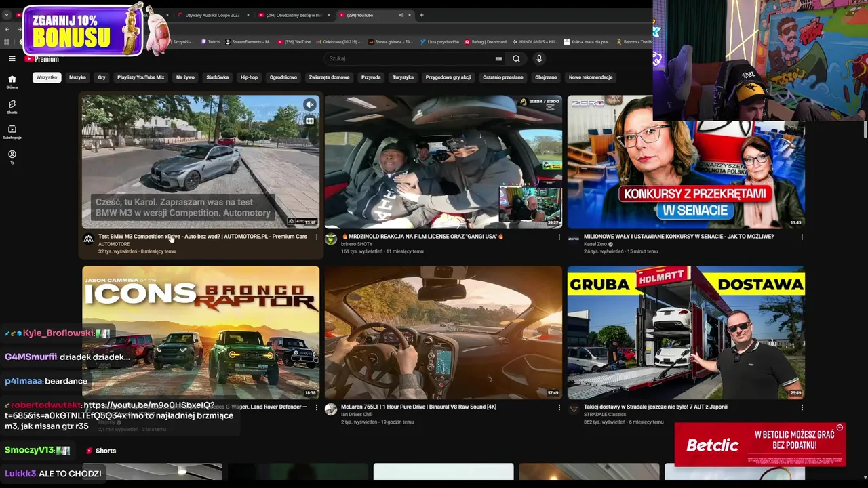Open options menu for Takiej dostawy video
The image size is (868, 488).
(x=802, y=407)
